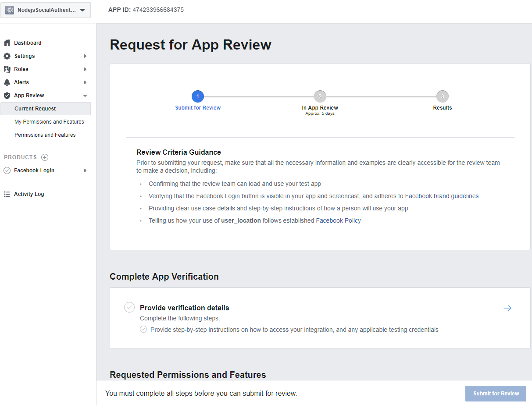Viewport: 532px width, 405px height.
Task: Open My Permissions and Features
Action: pos(49,122)
